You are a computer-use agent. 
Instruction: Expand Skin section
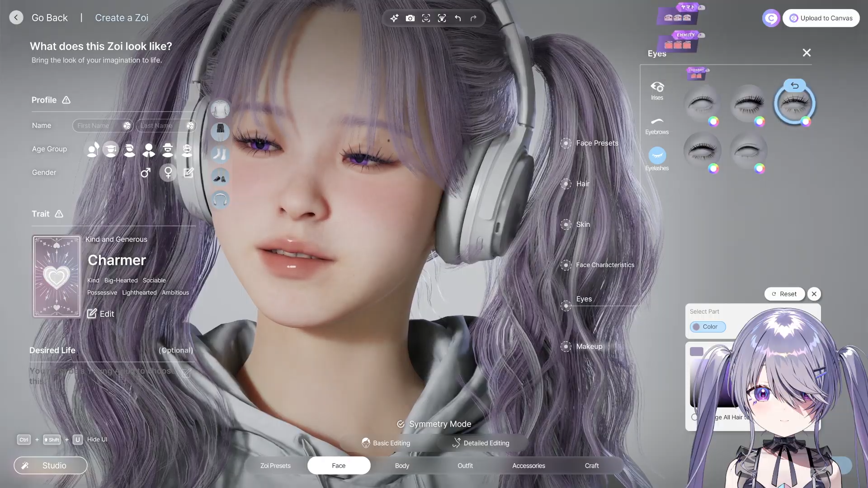[x=576, y=225]
